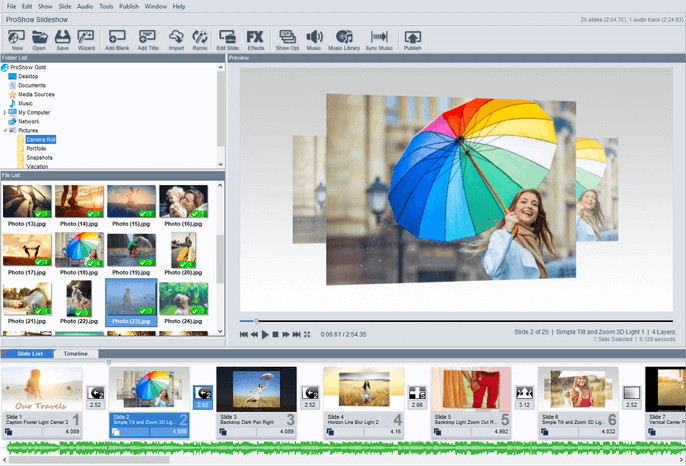Jump to the last slide in preview
Image resolution: width=686 pixels, height=466 pixels.
[296, 334]
